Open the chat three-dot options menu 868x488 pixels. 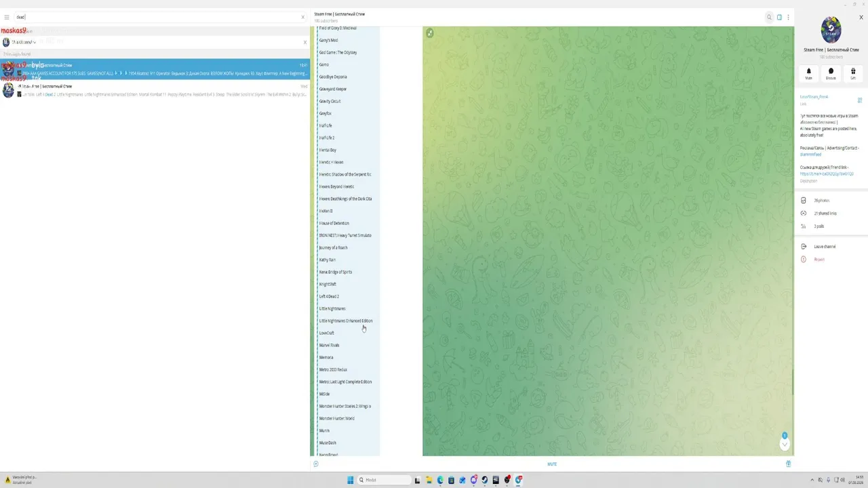click(x=788, y=17)
